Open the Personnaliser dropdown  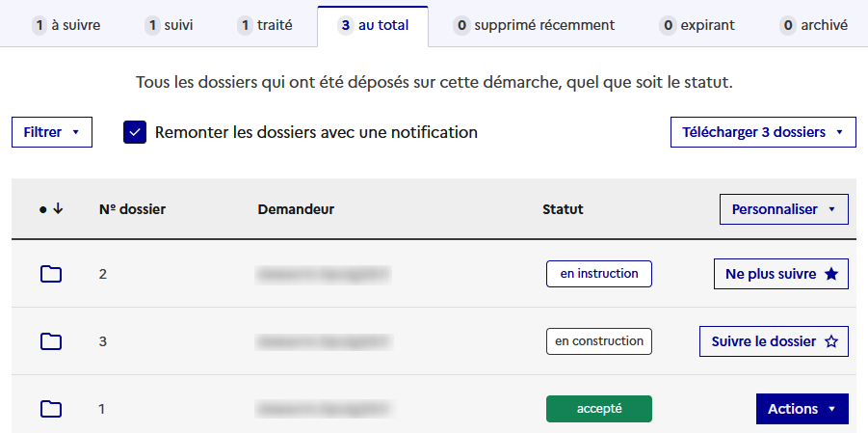point(784,209)
